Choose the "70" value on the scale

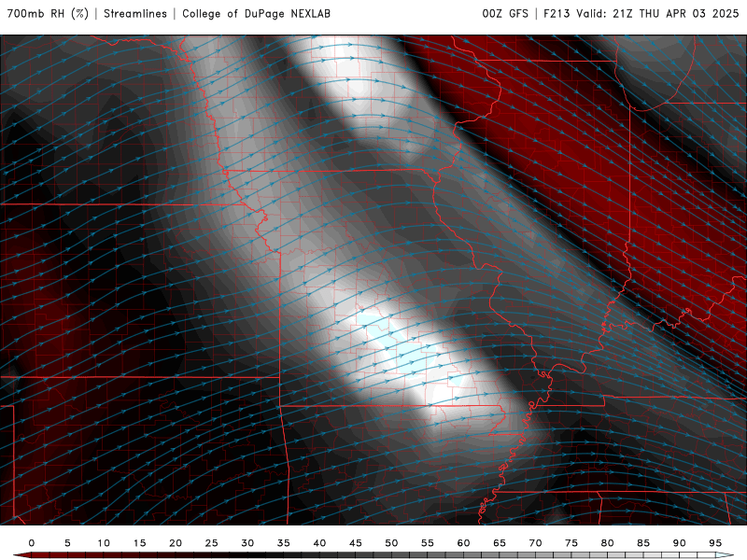(535, 543)
